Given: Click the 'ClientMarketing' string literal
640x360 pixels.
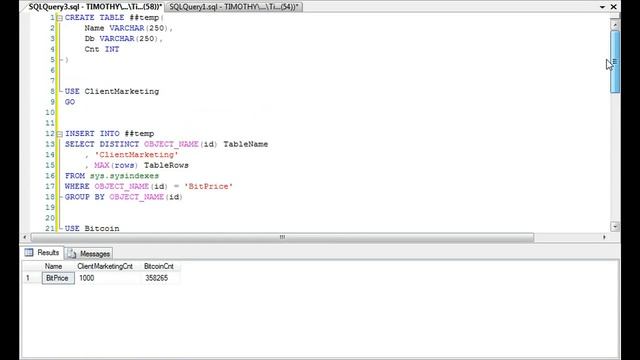Looking at the screenshot, I should pos(136,155).
